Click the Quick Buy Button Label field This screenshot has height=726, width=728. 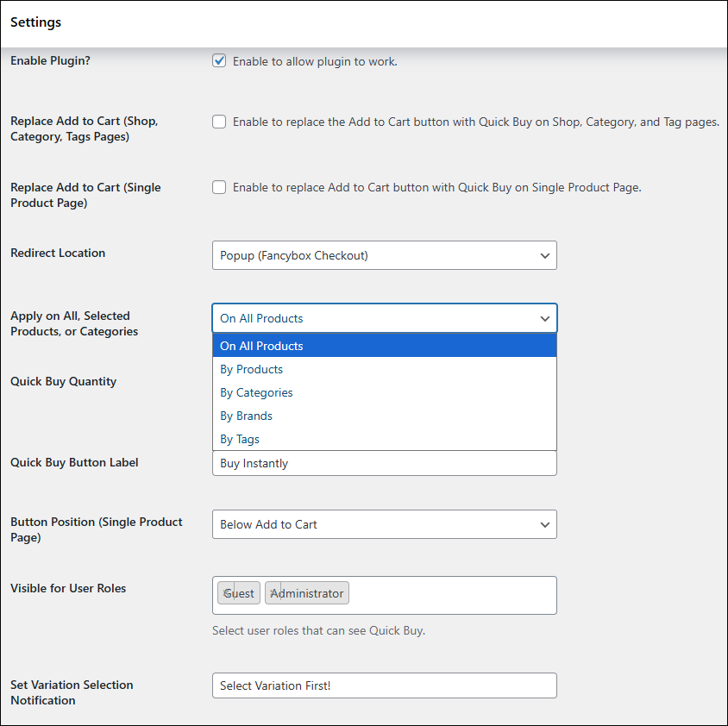tap(384, 463)
